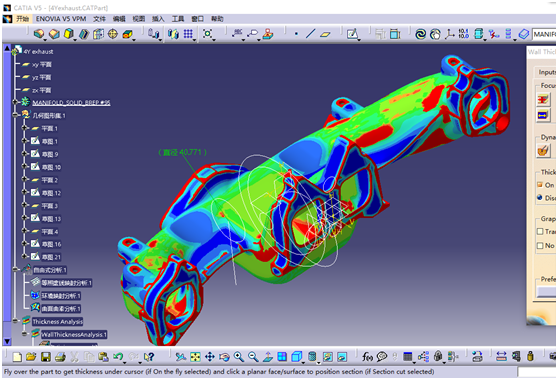Image resolution: width=558 pixels, height=380 pixels.
Task: Open the view mode dropdown arrow next to cube icon
Action: 303,362
